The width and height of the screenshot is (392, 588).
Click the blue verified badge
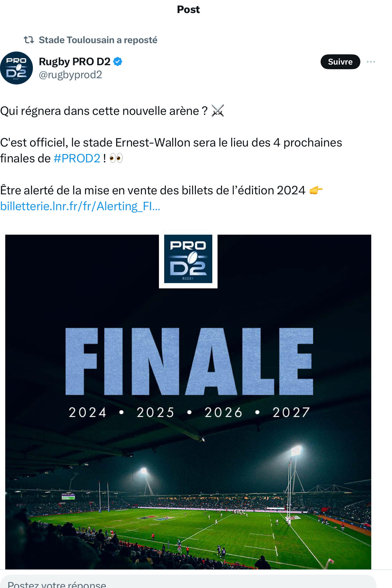coord(118,61)
